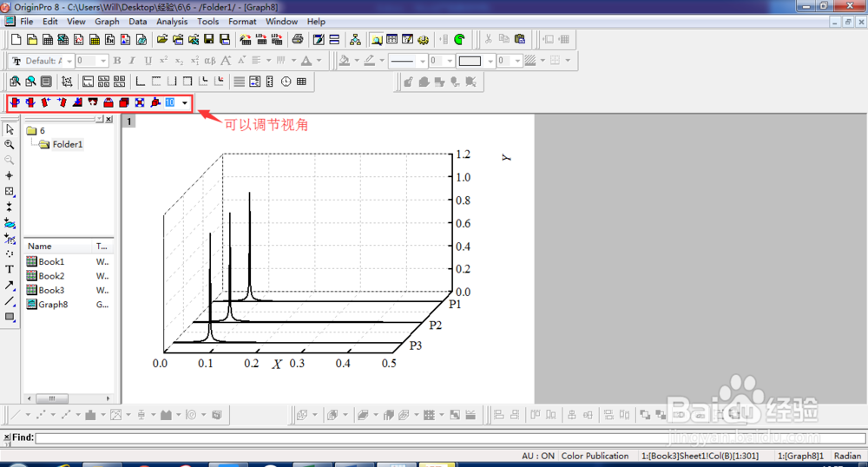Reset the 3D graph rotation
Screen dimensions: 868x467
[x=155, y=102]
